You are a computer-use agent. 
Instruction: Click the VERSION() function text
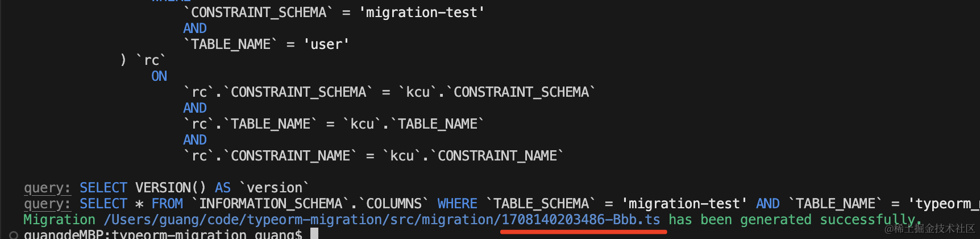pos(171,188)
